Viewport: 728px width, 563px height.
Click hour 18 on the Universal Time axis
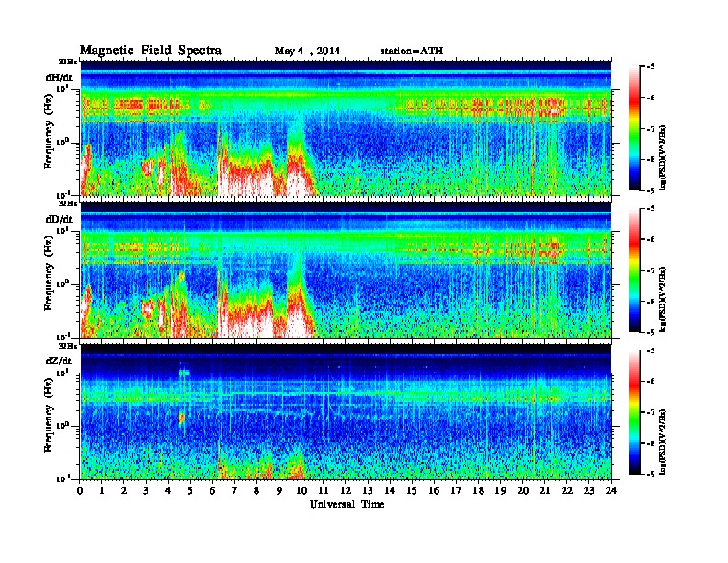tap(478, 490)
